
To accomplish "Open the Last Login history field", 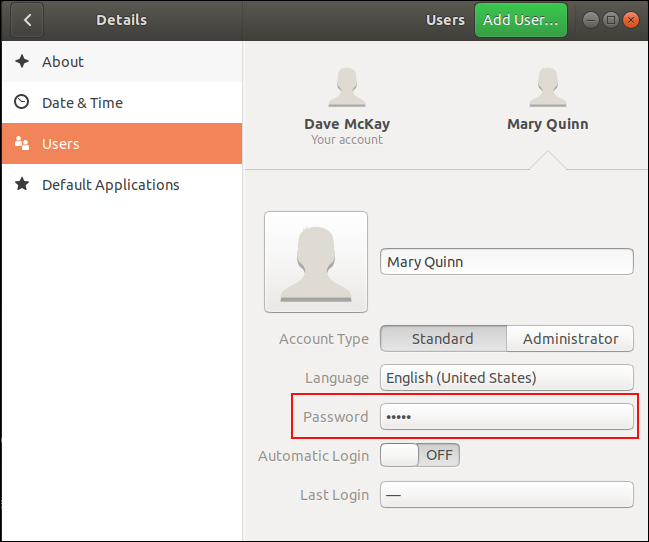I will click(506, 495).
